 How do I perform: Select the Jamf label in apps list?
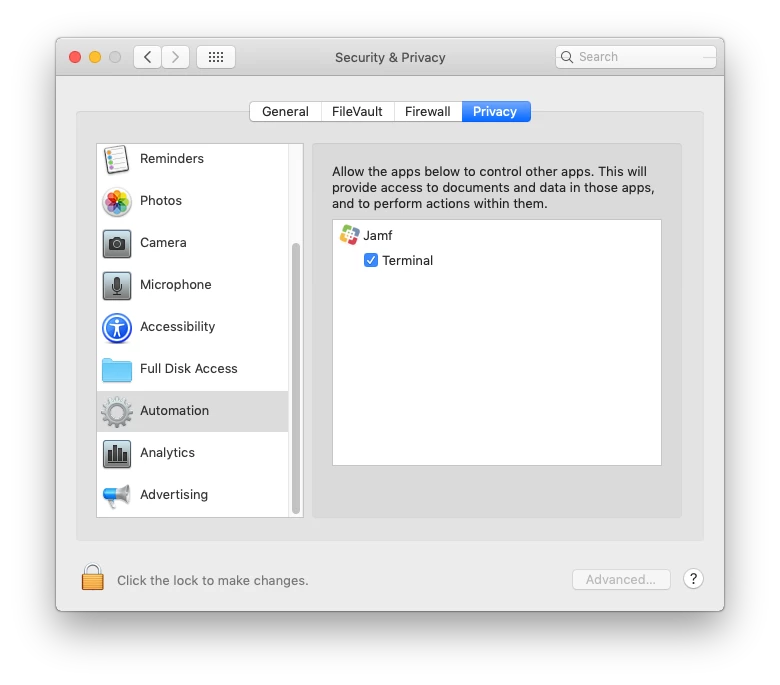coord(378,235)
